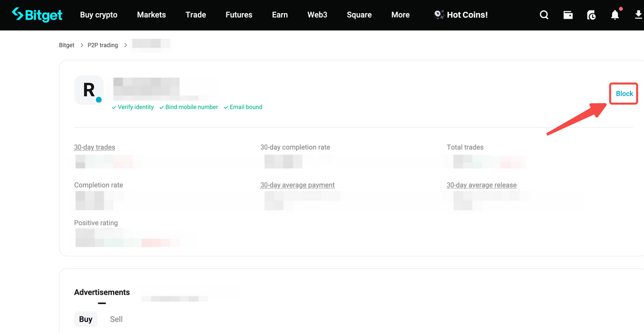Open the Markets menu
The width and height of the screenshot is (644, 333).
[151, 15]
